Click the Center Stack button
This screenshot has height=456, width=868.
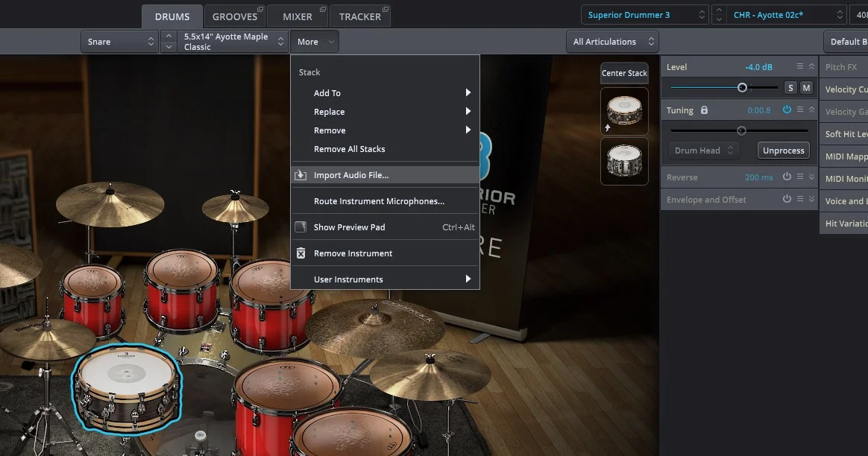624,73
